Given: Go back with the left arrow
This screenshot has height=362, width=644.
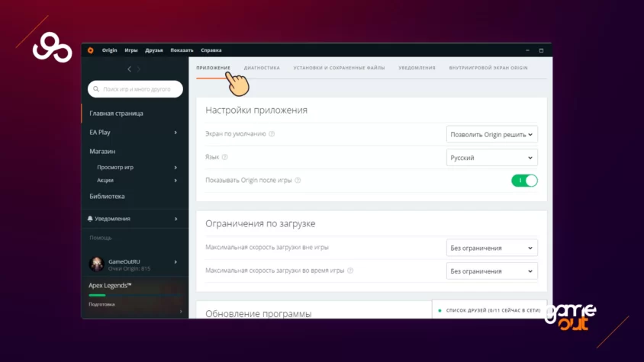Looking at the screenshot, I should click(x=130, y=69).
